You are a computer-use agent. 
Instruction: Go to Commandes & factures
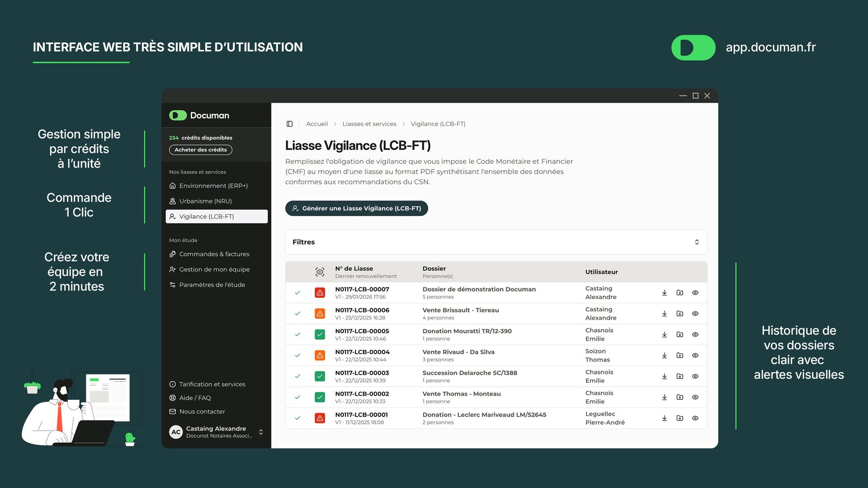[x=214, y=254]
